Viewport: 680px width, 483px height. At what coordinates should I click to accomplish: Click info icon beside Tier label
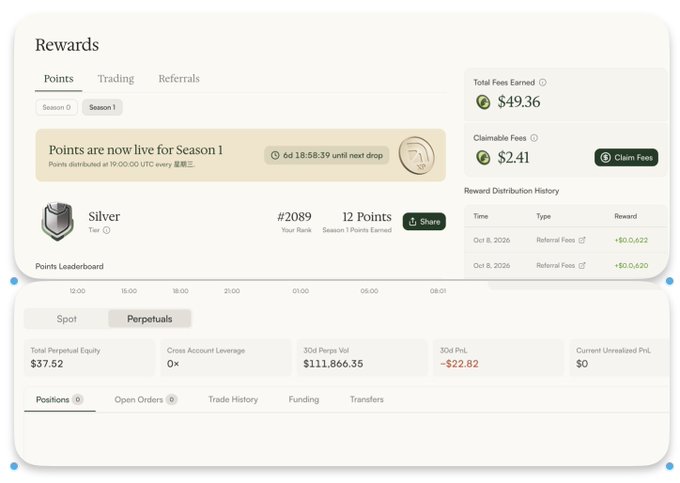(106, 230)
